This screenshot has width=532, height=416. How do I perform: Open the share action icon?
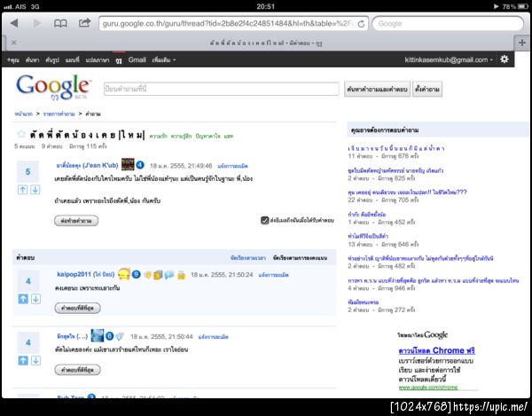pyautogui.click(x=84, y=23)
